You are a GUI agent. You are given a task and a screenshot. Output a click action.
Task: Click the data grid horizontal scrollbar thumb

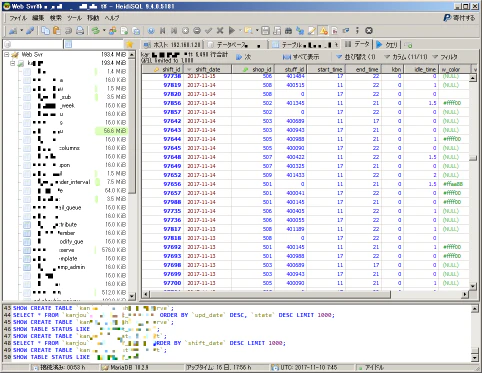[x=270, y=295]
